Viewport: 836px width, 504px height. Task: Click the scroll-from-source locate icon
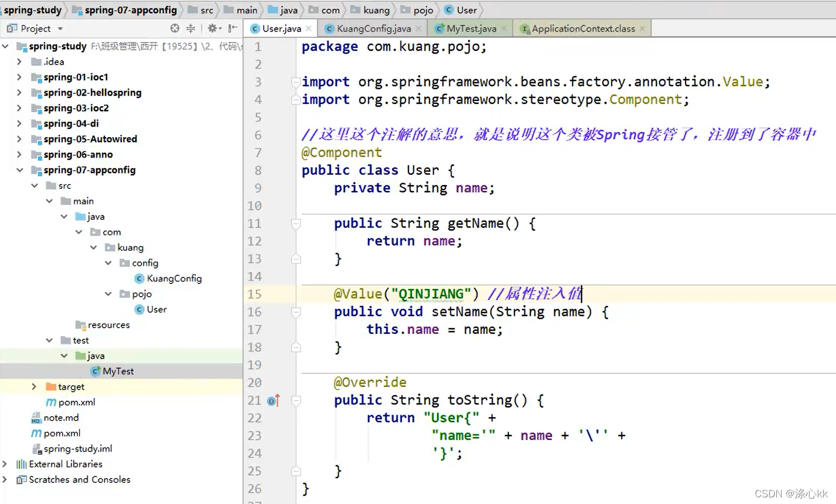[x=175, y=28]
